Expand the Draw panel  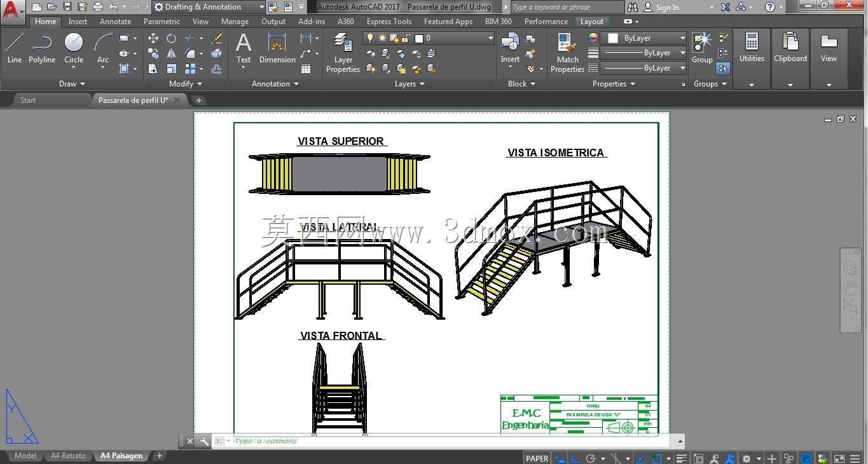72,83
